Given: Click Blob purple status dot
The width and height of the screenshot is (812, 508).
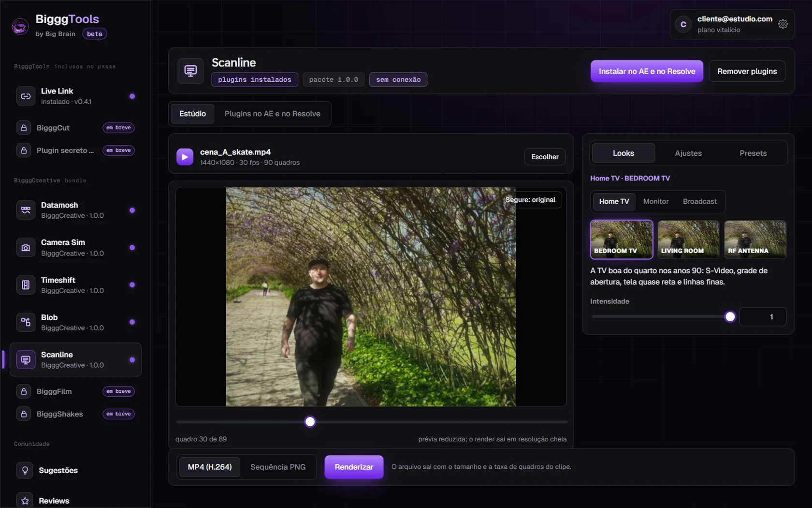Looking at the screenshot, I should pos(132,322).
